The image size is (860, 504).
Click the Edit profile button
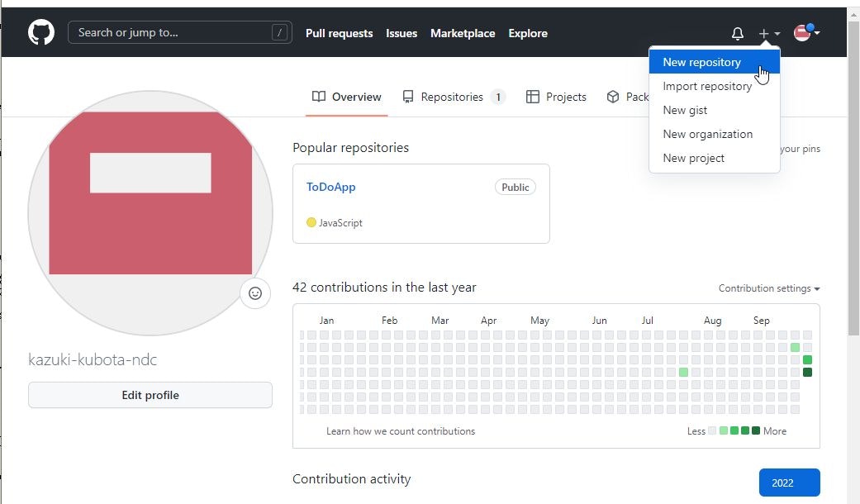(x=150, y=395)
